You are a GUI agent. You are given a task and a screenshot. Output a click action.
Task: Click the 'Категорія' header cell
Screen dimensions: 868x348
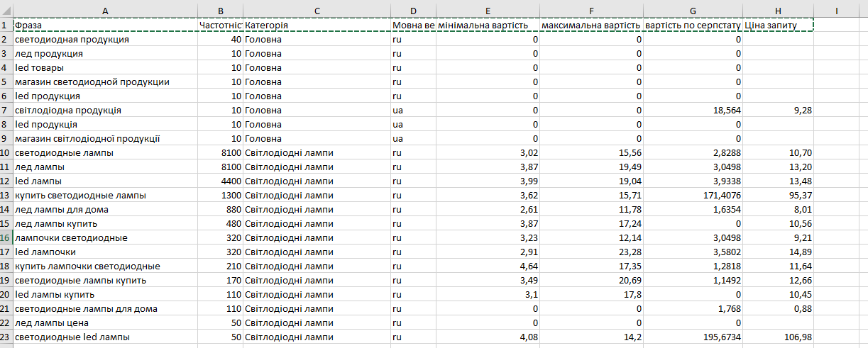[x=317, y=26]
